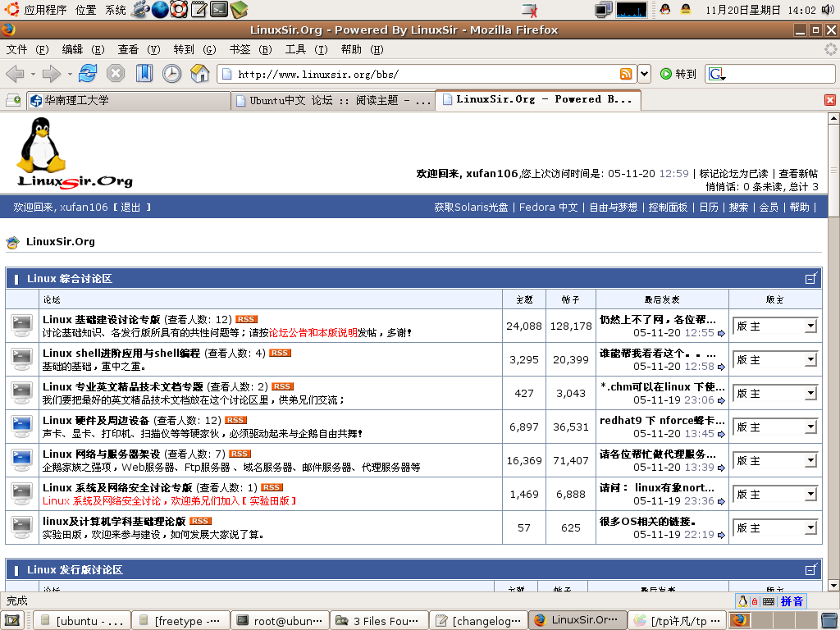Open 版主 dropdown for Linux 硬件及周边设备 row
The height and width of the screenshot is (630, 840).
point(775,427)
